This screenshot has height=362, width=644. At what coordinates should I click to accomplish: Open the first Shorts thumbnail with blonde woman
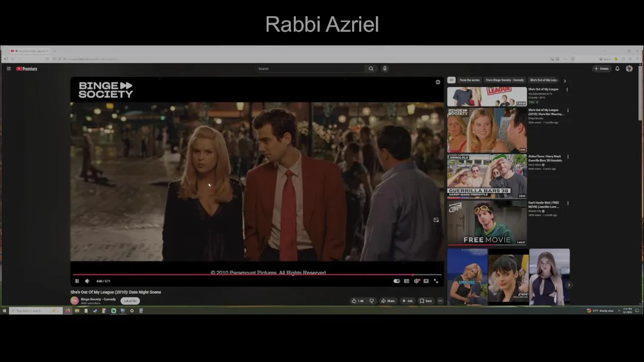(467, 277)
